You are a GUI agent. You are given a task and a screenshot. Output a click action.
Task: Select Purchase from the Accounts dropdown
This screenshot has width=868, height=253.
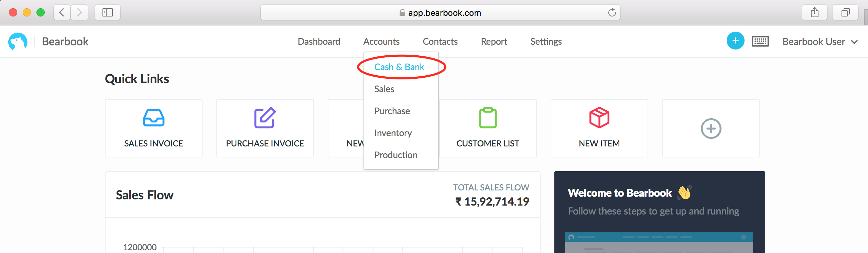(x=392, y=111)
